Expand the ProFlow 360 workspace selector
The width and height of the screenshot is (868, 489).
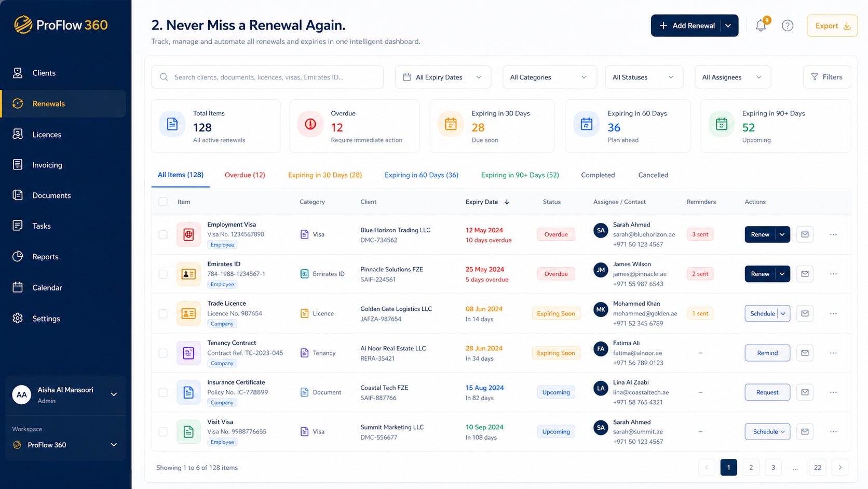click(x=114, y=445)
